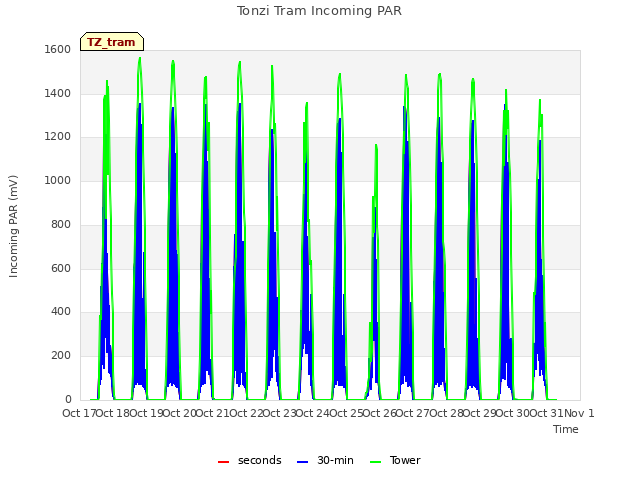Image resolution: width=640 pixels, height=480 pixels.
Task: Click the 'Oct 17' x-axis tick label
Action: (x=79, y=413)
